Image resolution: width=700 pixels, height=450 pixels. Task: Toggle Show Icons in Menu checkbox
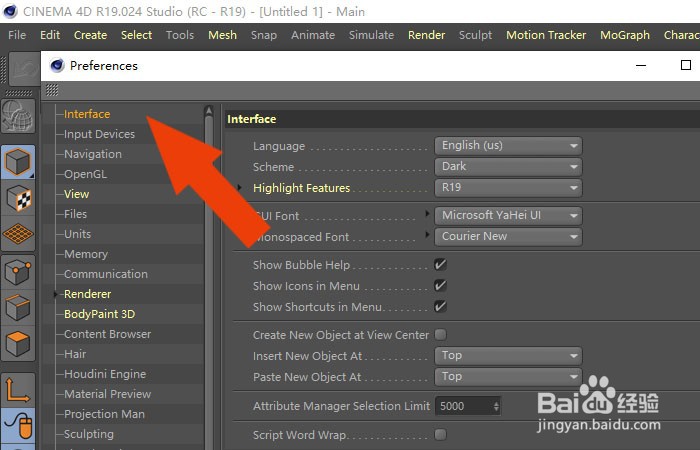[x=440, y=286]
